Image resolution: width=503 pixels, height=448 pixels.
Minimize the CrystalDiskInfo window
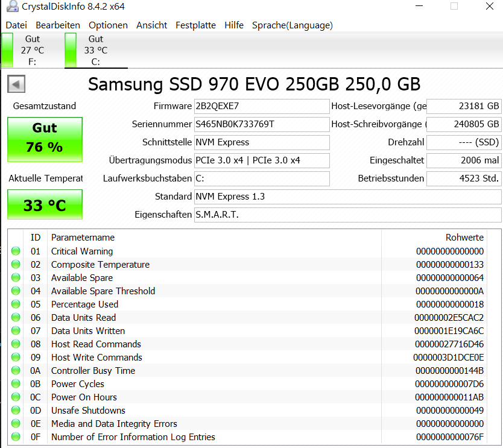tap(419, 6)
